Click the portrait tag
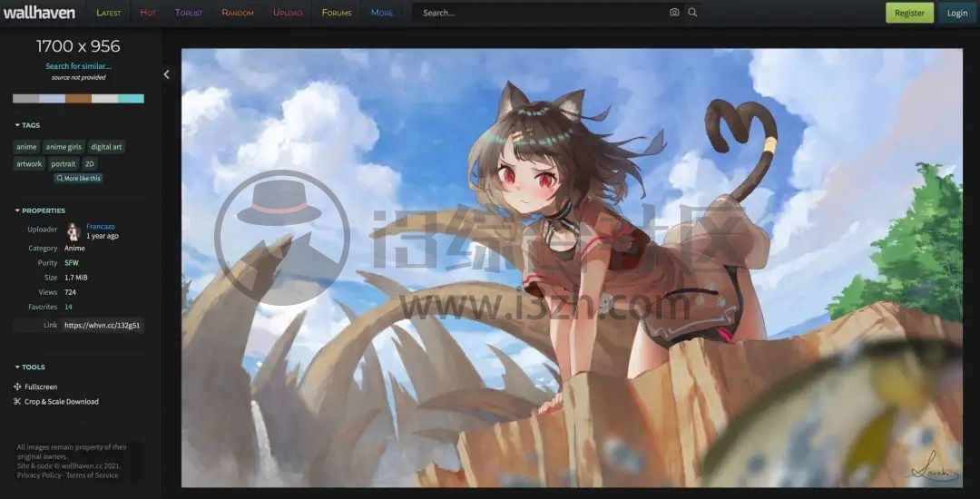This screenshot has height=499, width=980. point(64,163)
